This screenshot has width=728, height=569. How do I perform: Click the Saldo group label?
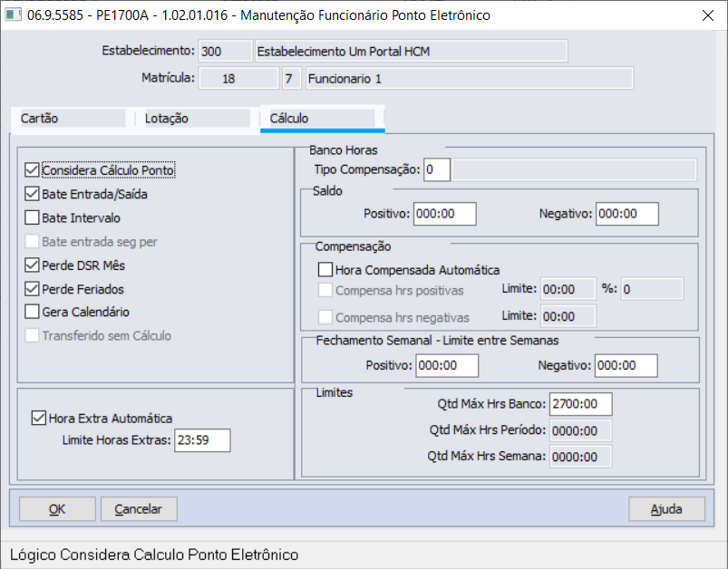tap(327, 191)
